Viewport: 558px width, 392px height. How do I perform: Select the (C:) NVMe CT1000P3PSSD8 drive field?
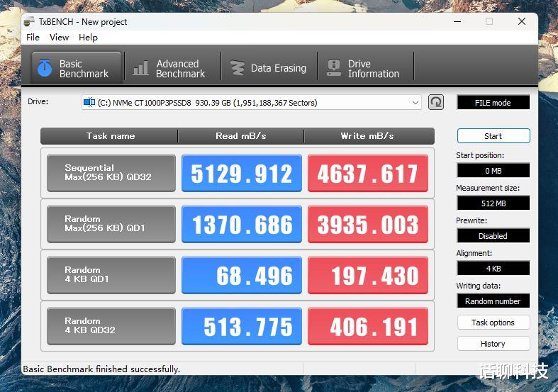(251, 103)
